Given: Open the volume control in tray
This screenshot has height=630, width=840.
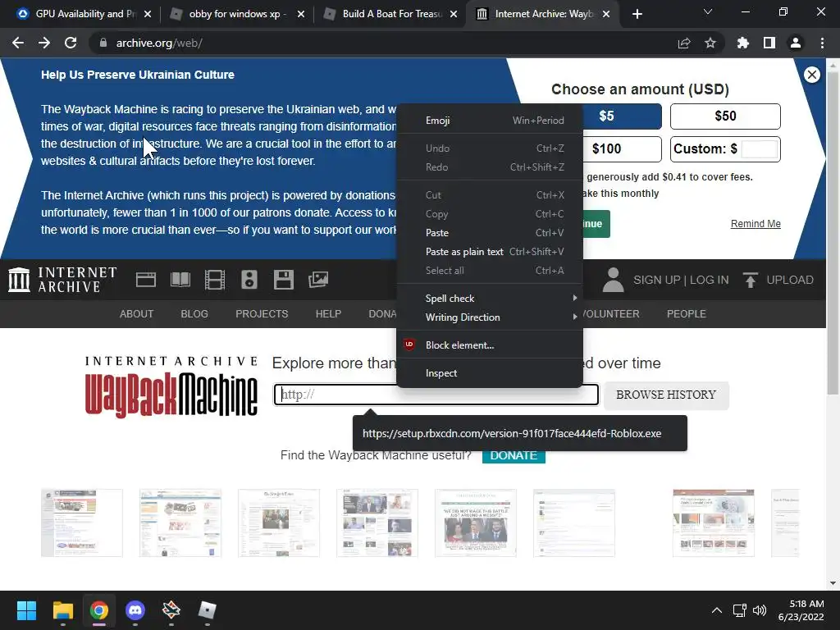Looking at the screenshot, I should pos(759,610).
